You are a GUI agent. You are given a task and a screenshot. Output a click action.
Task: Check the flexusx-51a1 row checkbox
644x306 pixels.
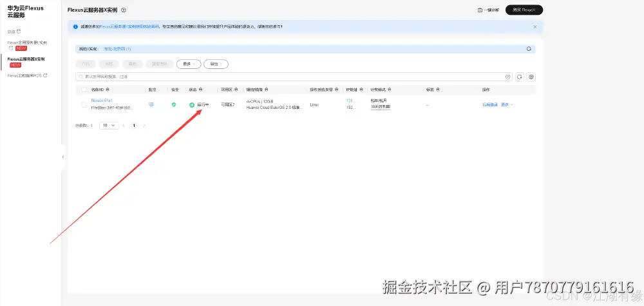coord(84,105)
